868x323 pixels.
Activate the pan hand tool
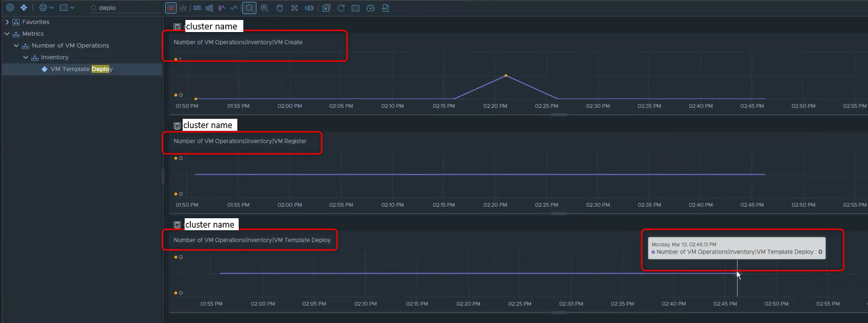pyautogui.click(x=279, y=8)
